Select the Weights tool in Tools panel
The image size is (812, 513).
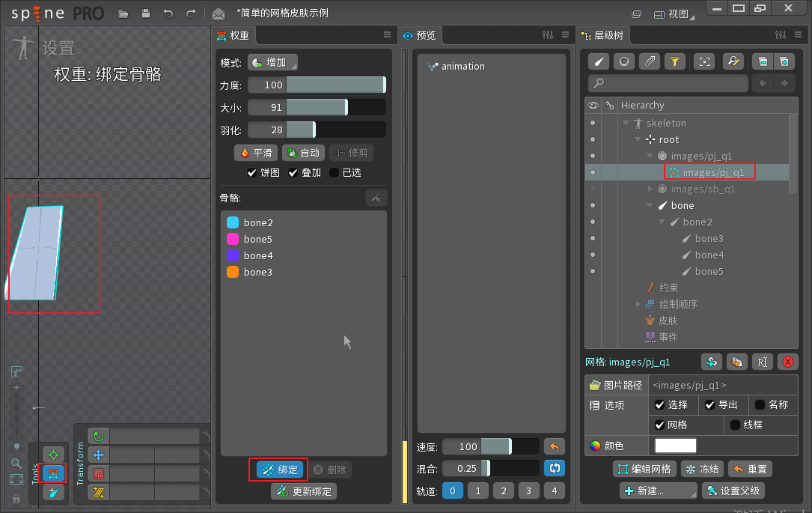point(53,473)
